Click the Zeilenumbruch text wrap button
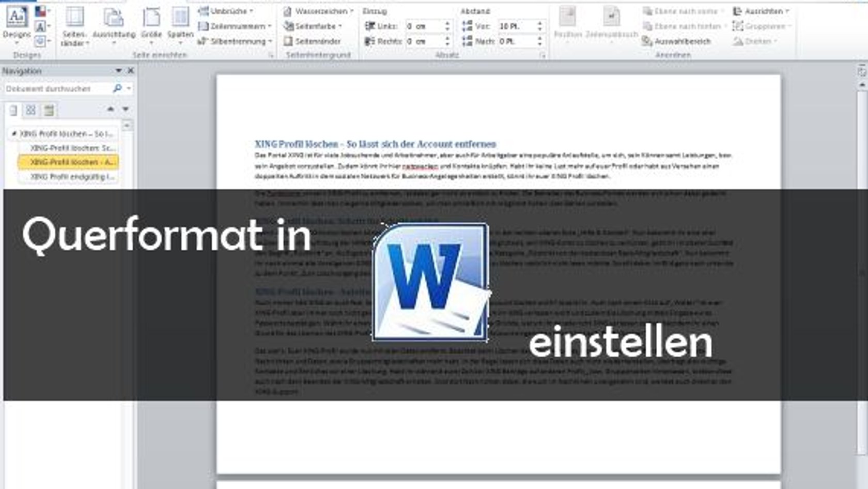This screenshot has width=868, height=489. (612, 23)
